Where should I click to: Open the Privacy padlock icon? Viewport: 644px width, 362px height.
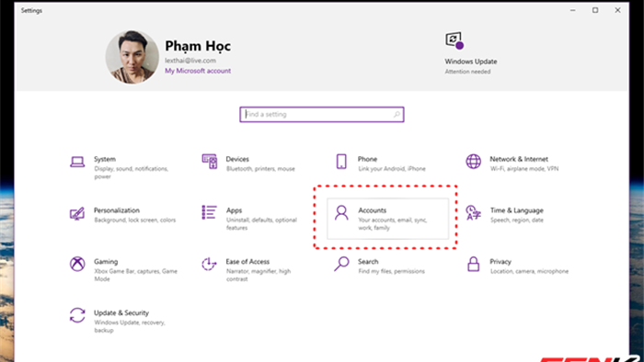(473, 264)
